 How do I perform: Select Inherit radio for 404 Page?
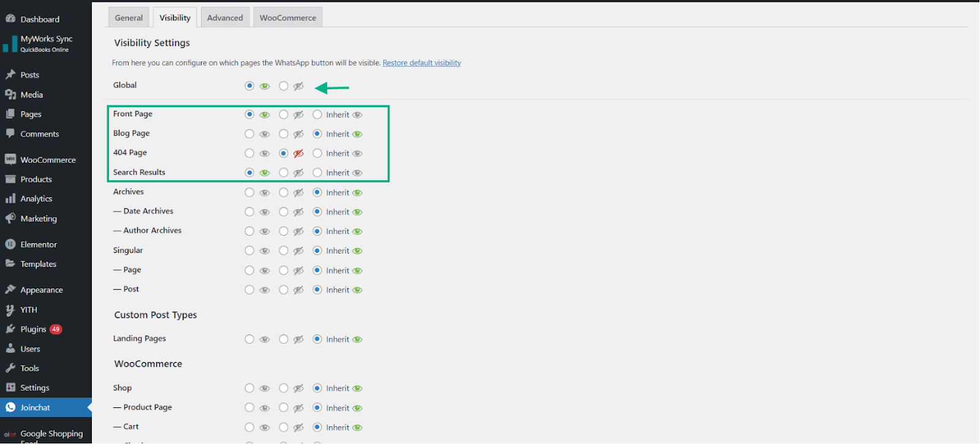point(317,154)
